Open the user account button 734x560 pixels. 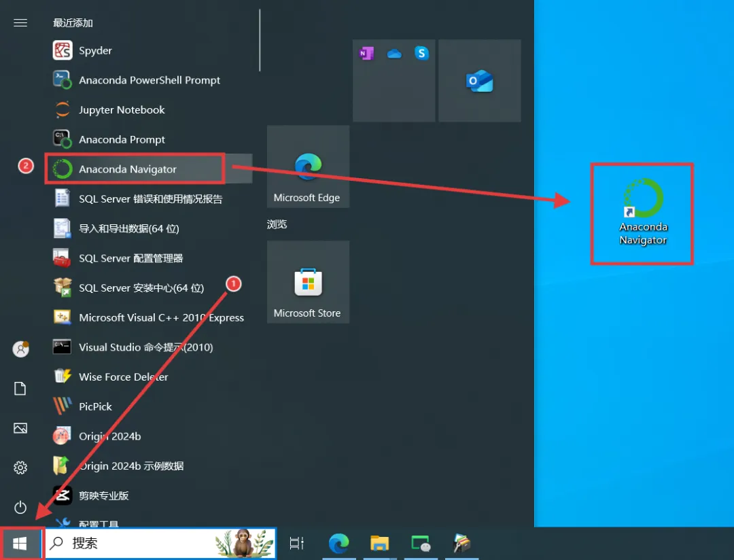(20, 349)
